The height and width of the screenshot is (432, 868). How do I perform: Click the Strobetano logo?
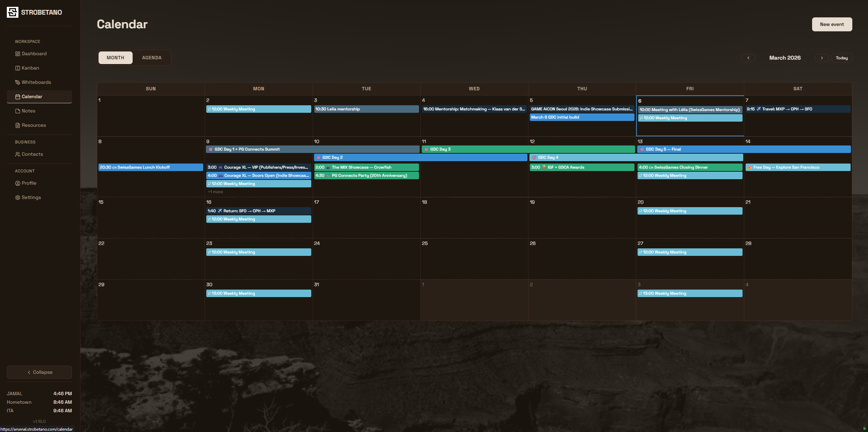click(x=13, y=12)
